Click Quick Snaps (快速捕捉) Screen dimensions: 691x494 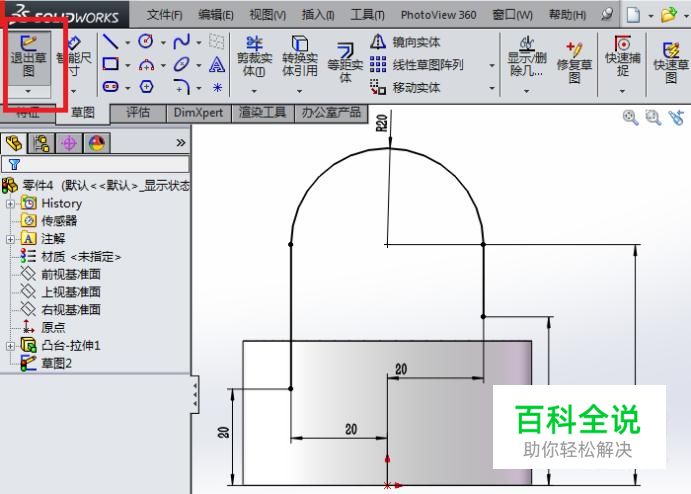click(622, 56)
